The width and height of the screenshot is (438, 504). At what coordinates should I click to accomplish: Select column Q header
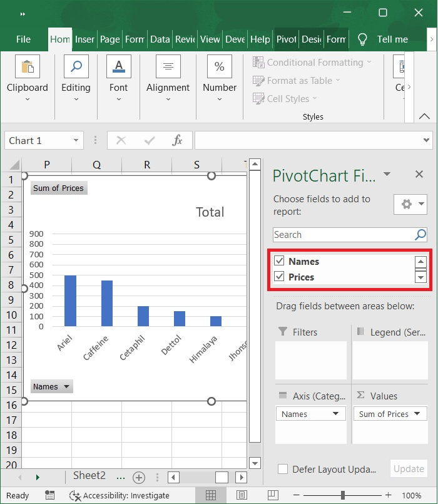[97, 165]
